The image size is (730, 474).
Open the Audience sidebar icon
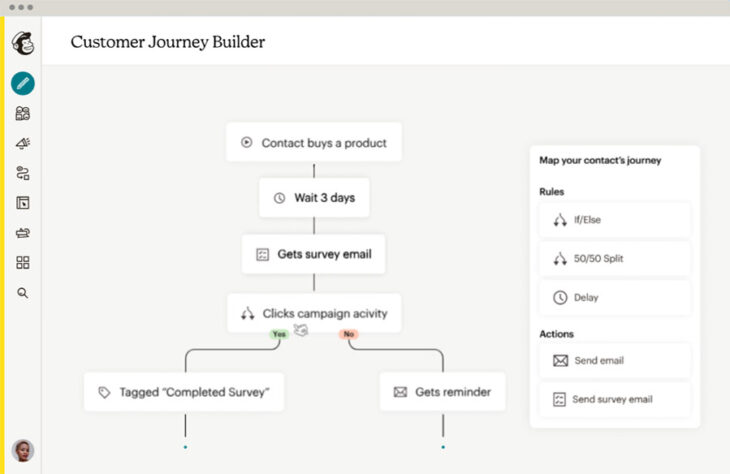coord(22,114)
